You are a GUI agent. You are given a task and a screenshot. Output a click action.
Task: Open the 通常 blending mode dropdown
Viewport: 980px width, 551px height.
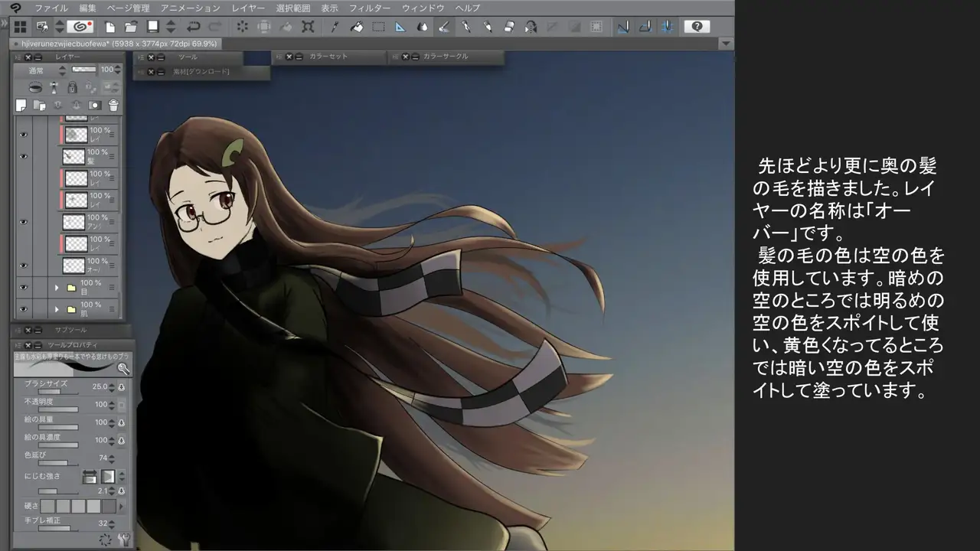tap(46, 70)
